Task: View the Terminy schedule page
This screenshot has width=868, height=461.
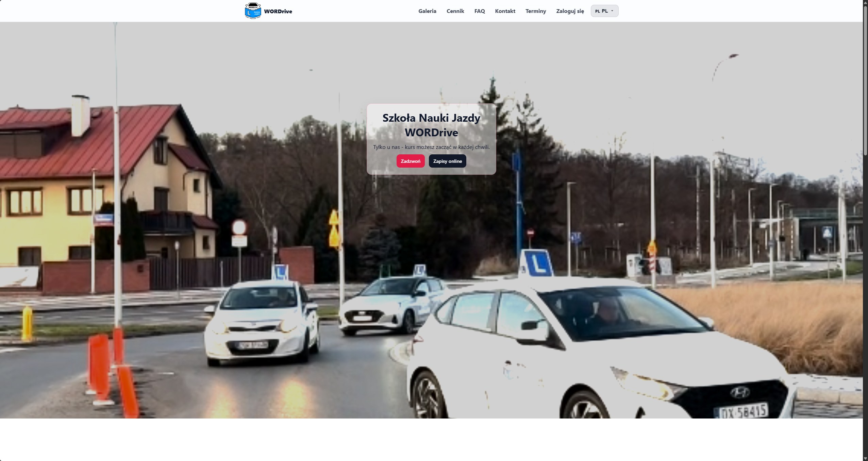Action: [536, 11]
